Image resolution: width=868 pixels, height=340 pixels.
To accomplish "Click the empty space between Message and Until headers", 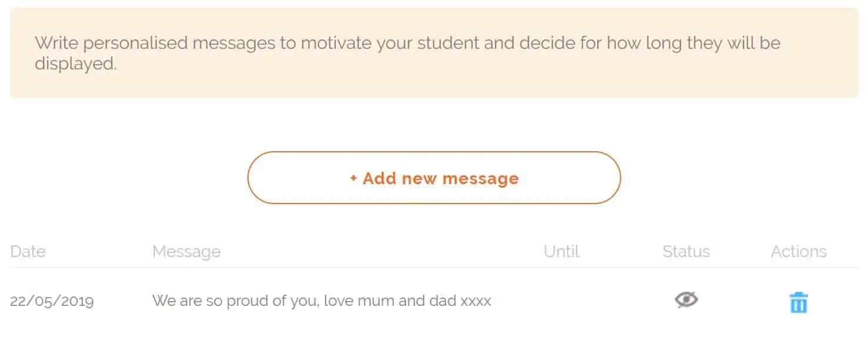I will [382, 252].
